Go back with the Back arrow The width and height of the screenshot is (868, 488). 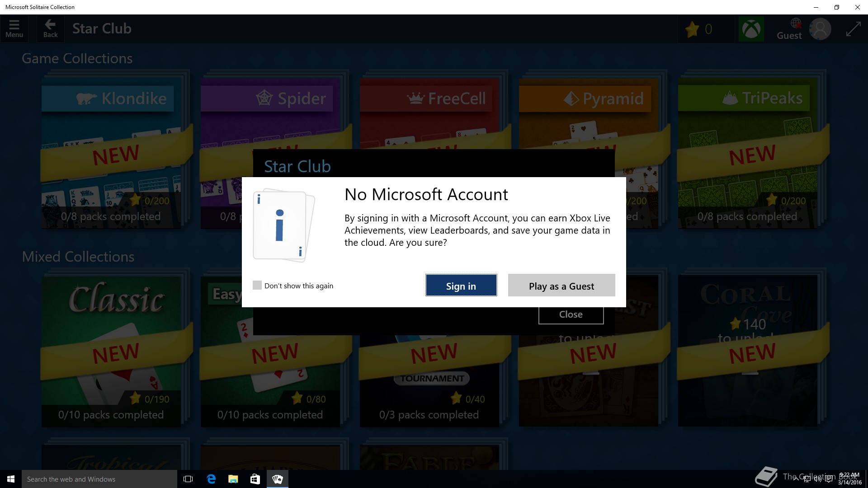[50, 29]
